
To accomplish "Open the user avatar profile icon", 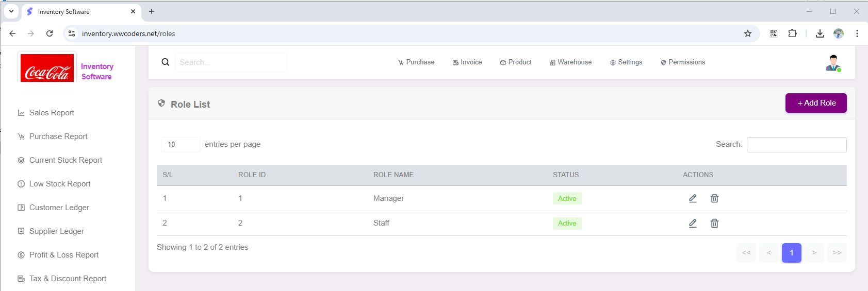I will 833,63.
